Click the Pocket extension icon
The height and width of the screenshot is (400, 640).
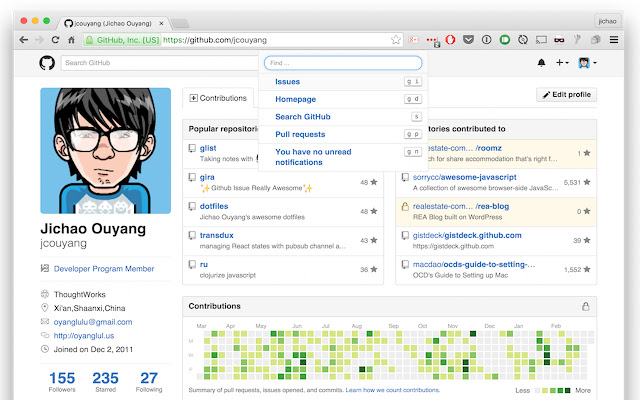coord(469,40)
